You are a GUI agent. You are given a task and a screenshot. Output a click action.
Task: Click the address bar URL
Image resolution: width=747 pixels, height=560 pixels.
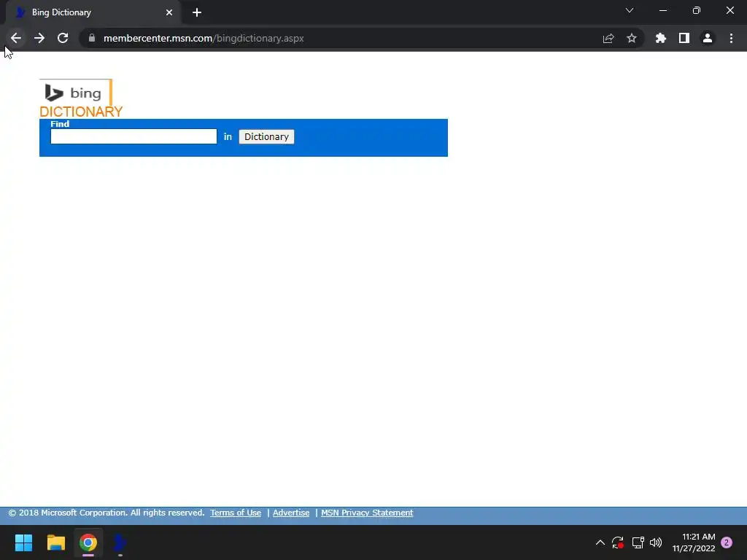pos(204,38)
